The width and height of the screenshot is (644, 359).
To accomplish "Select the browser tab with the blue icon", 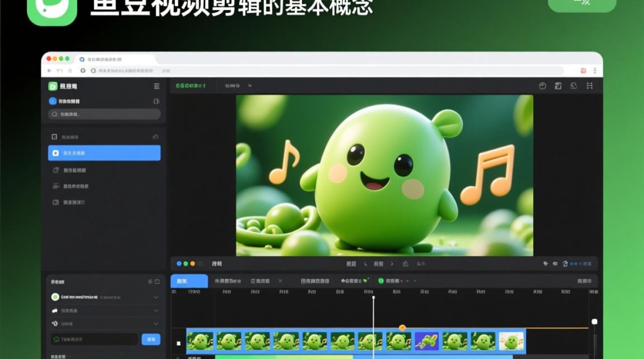I will [x=115, y=59].
